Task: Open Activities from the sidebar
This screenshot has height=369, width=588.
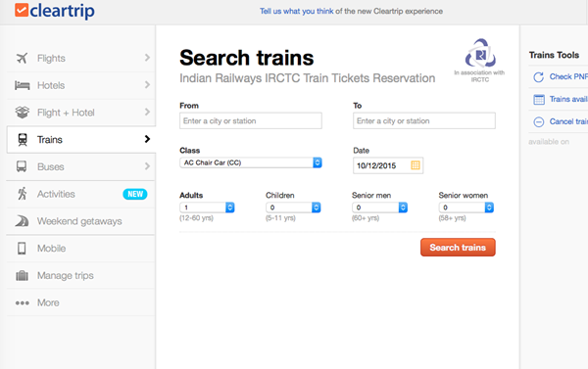Action: coord(81,194)
